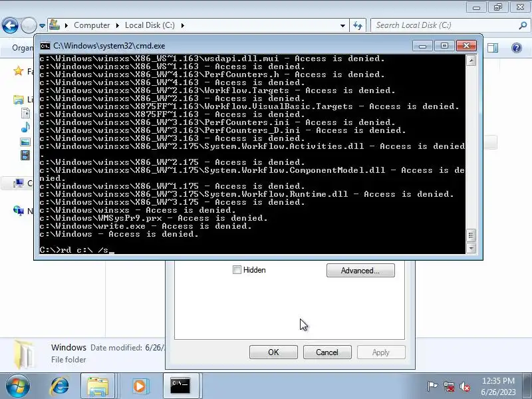Confirm properties dialog with OK
The image size is (532, 399).
(273, 352)
